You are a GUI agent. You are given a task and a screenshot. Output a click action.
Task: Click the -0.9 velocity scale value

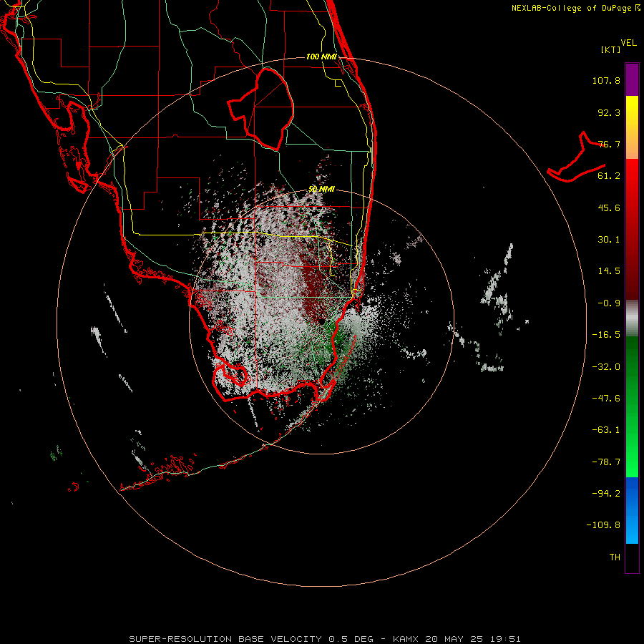(609, 303)
